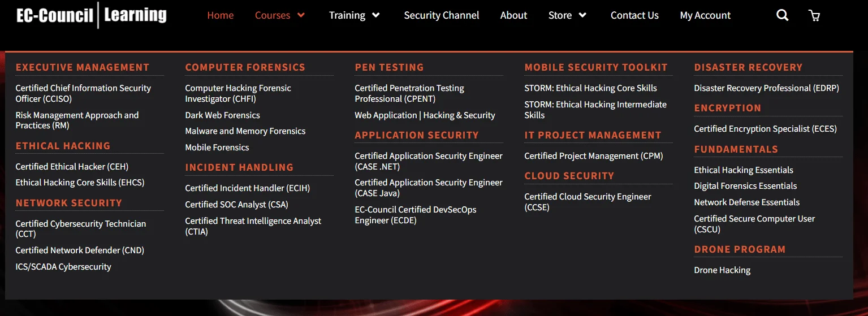868x316 pixels.
Task: Open Risk Management Approach and Practices (RM)
Action: [x=77, y=120]
